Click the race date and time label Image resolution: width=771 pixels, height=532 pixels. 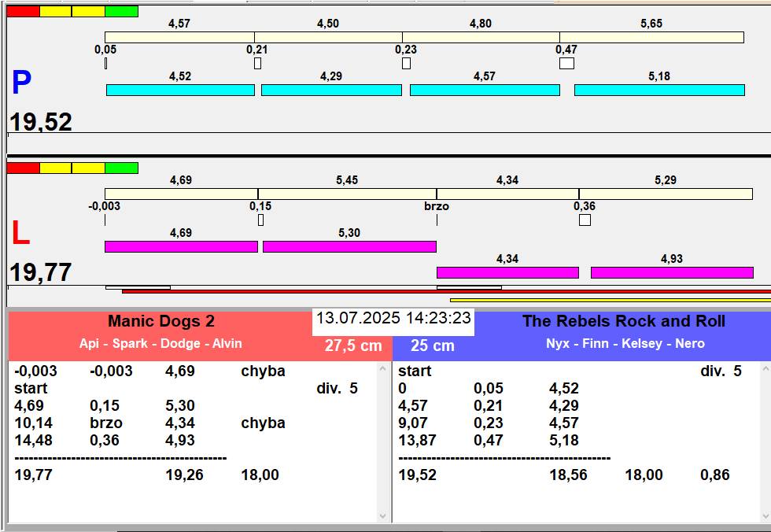pyautogui.click(x=393, y=319)
